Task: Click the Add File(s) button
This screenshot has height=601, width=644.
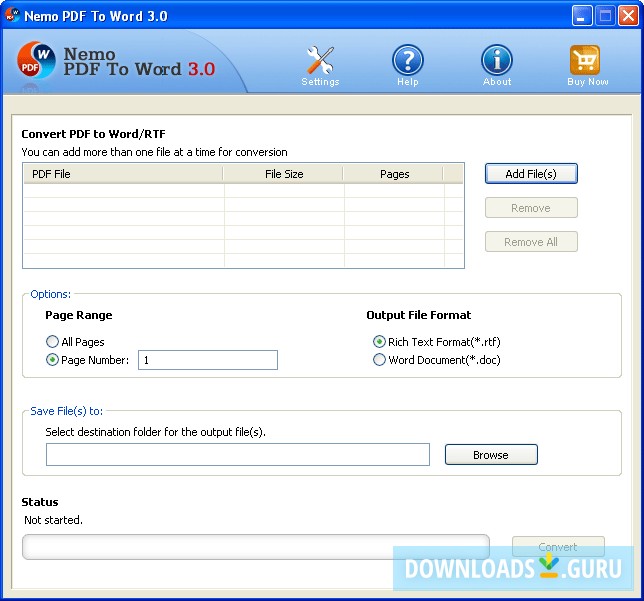Action: click(531, 173)
